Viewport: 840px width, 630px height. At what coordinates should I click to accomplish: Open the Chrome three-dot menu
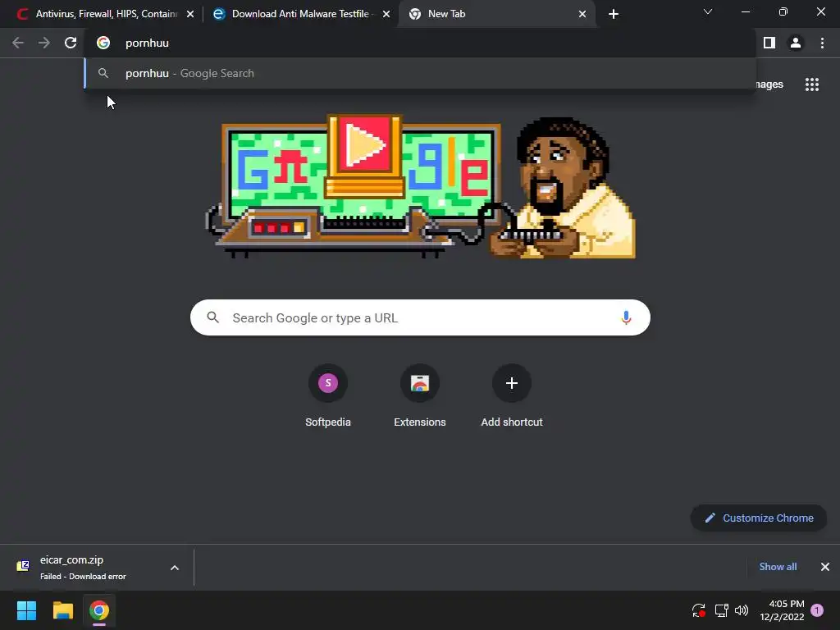(822, 43)
